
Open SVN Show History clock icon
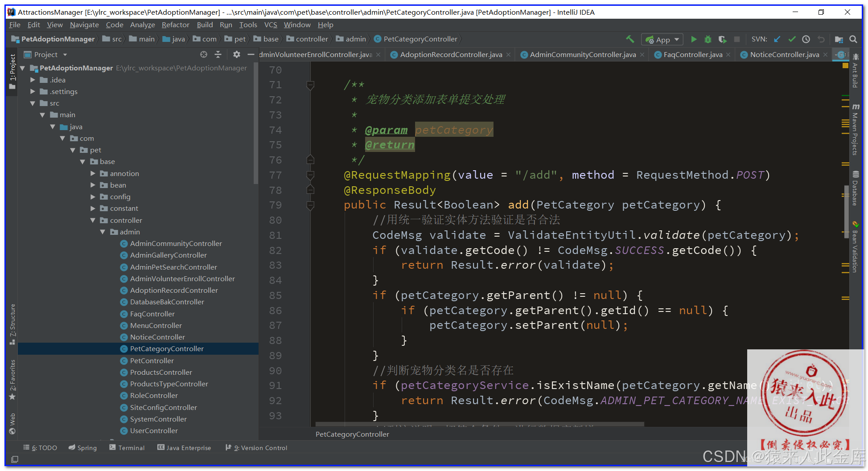806,39
